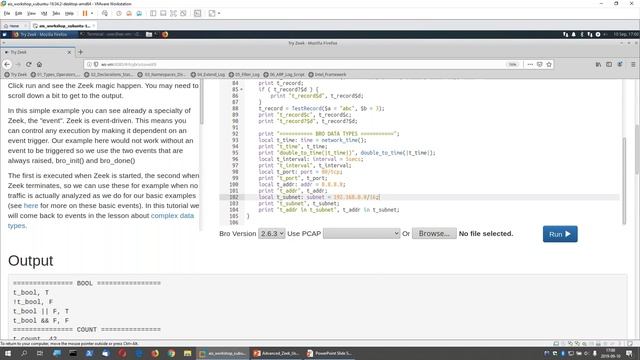
Task: Open the 03_Namespaces bookmark
Action: click(x=162, y=75)
